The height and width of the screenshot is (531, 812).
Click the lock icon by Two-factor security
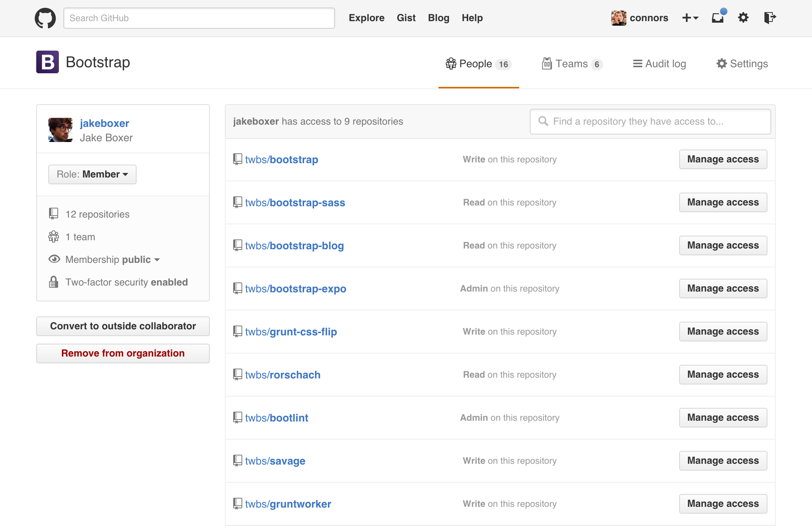tap(54, 282)
